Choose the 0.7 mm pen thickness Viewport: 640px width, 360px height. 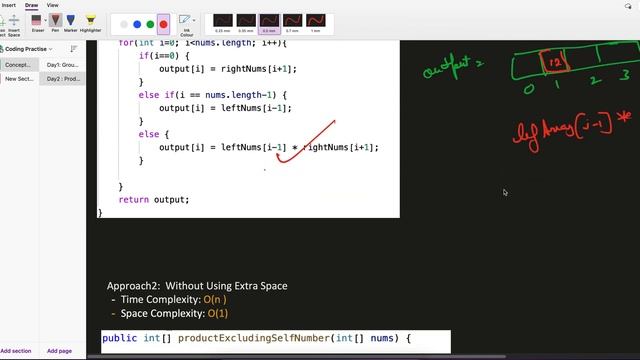coord(293,23)
